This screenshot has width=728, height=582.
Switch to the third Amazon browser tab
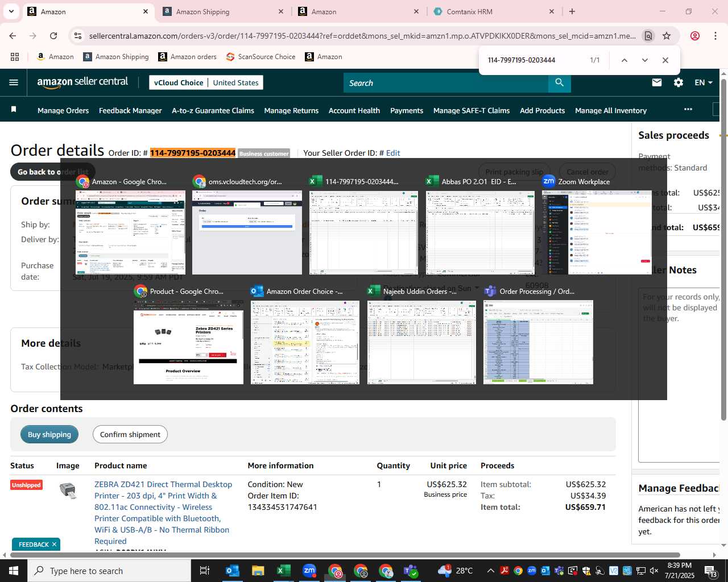tap(358, 11)
